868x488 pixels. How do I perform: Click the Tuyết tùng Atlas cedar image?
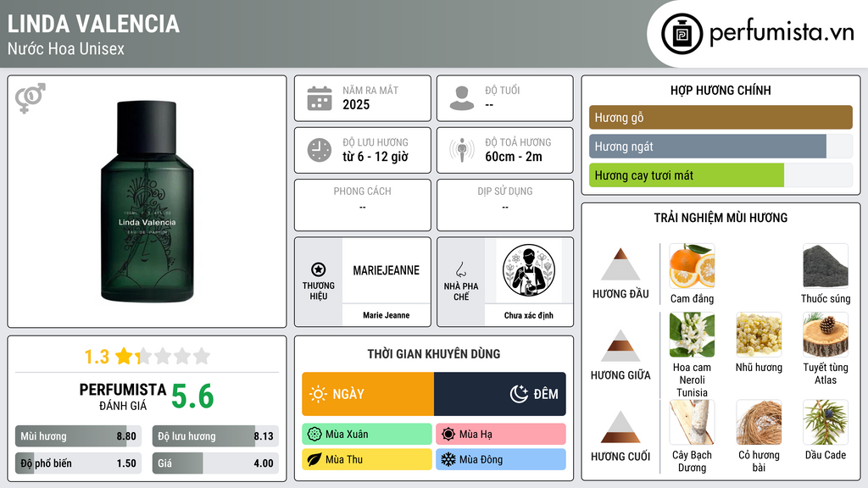(x=826, y=335)
